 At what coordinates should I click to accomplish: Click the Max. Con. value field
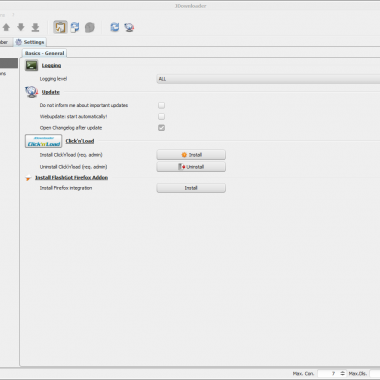tap(328, 374)
